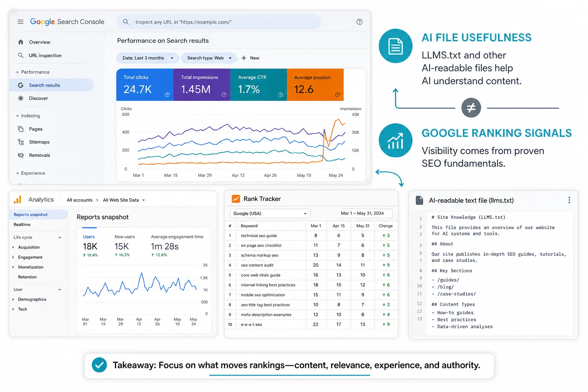Image resolution: width=588 pixels, height=392 pixels.
Task: Click the orange Rank Tracker icon
Action: tap(236, 199)
